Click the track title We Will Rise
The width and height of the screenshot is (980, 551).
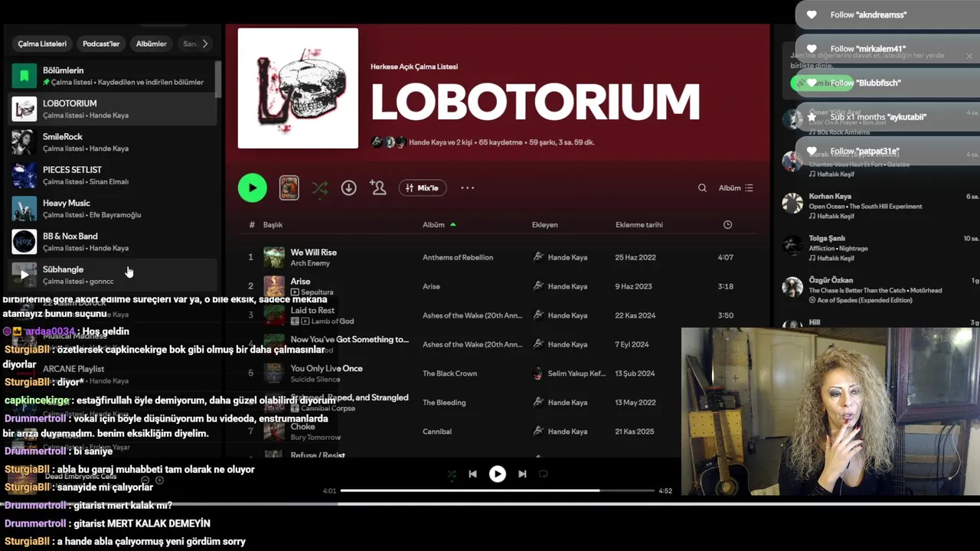(x=314, y=252)
